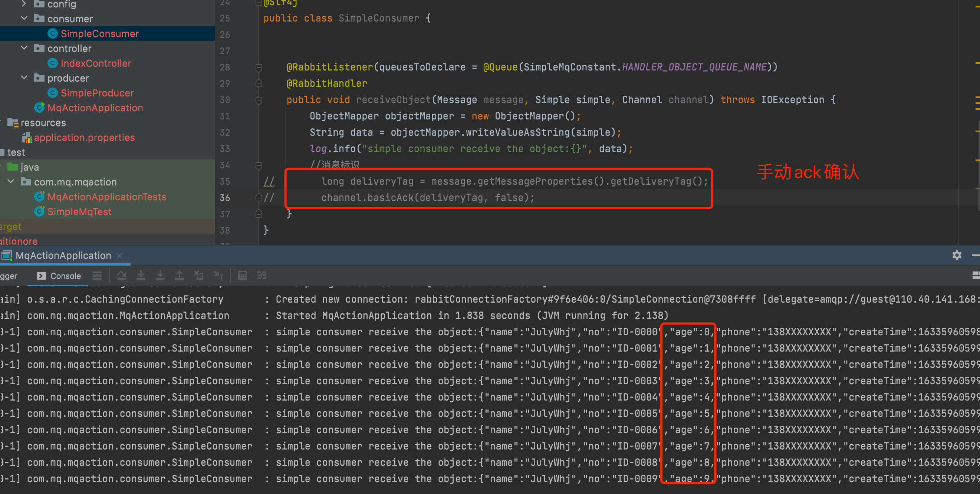
Task: Click line number 36 in the gutter
Action: coord(225,198)
